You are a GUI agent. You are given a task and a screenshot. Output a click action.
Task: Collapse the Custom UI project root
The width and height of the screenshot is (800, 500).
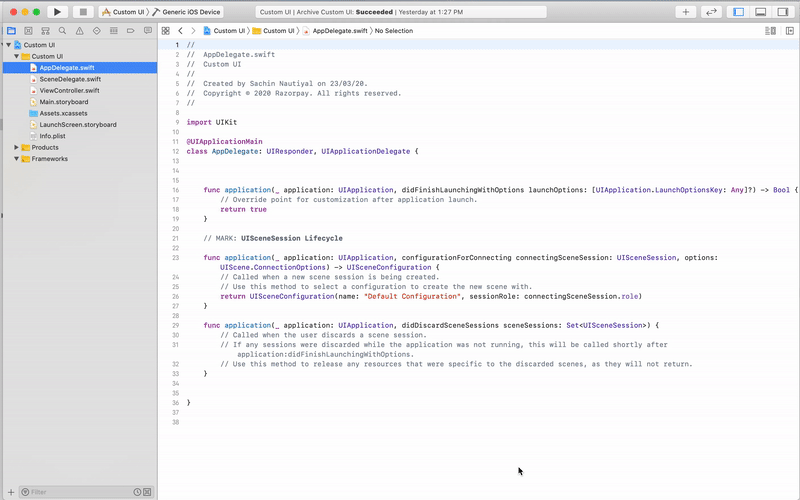pos(8,45)
